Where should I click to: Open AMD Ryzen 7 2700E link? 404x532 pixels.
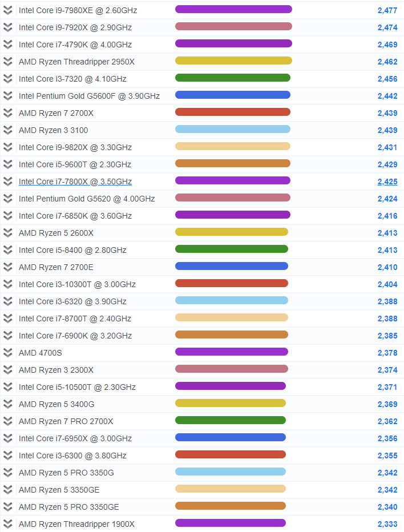coord(56,267)
